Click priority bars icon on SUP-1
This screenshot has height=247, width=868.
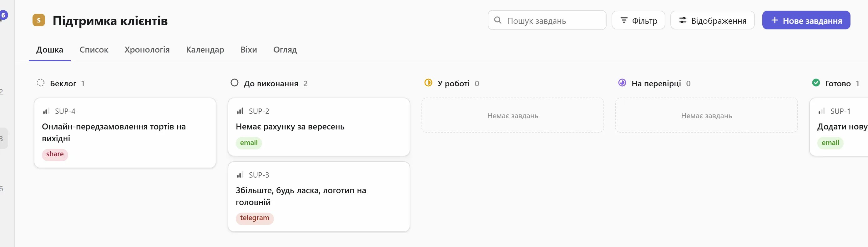tap(821, 111)
